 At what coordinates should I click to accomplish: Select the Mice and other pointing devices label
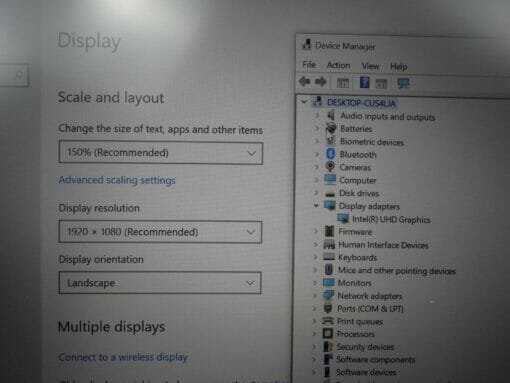(x=396, y=271)
